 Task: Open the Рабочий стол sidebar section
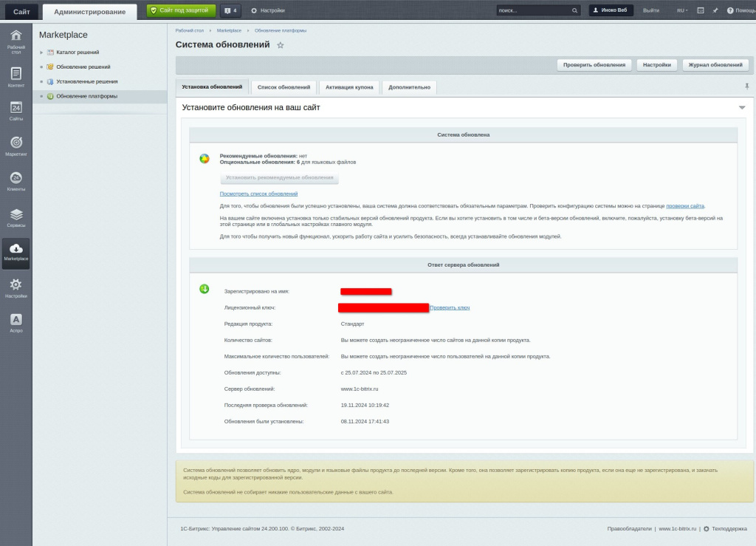(x=16, y=41)
